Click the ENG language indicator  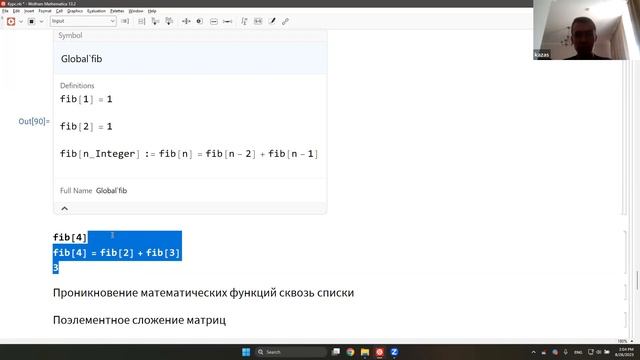click(x=578, y=352)
